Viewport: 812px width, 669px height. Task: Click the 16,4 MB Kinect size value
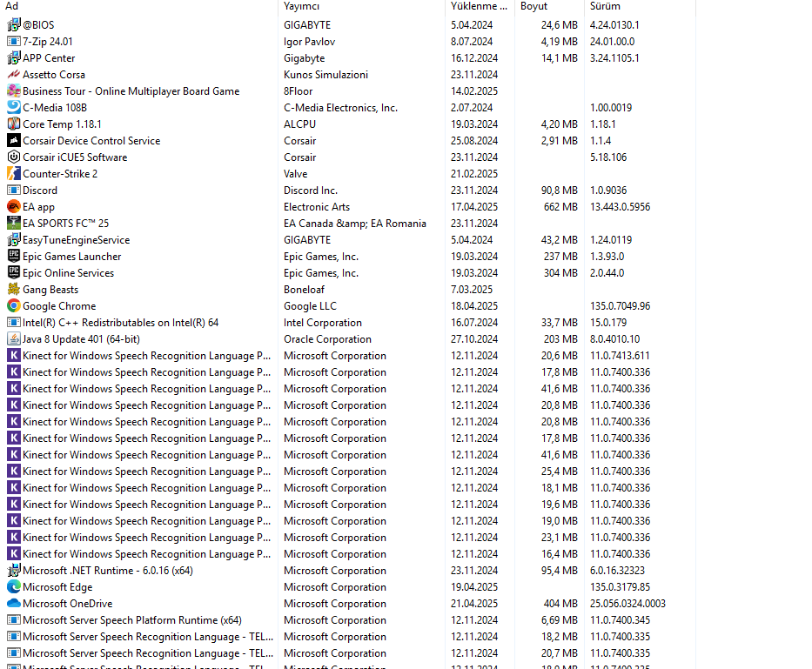[560, 554]
